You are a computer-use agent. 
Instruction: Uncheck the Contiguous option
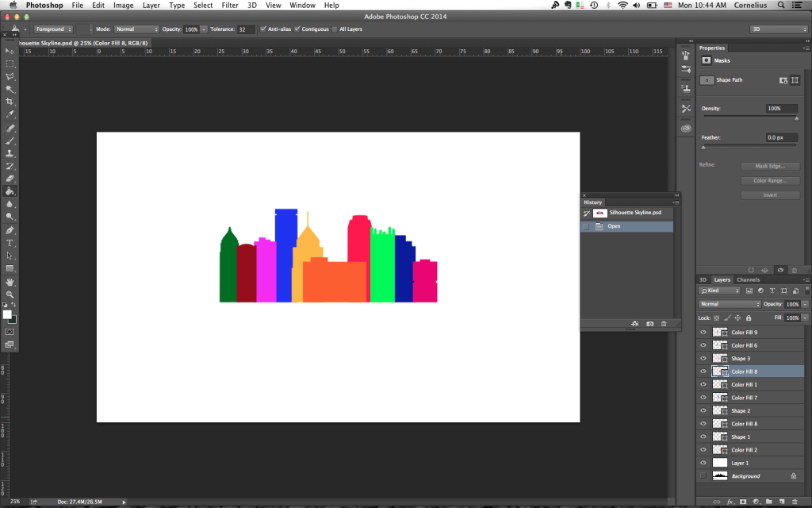tap(297, 29)
